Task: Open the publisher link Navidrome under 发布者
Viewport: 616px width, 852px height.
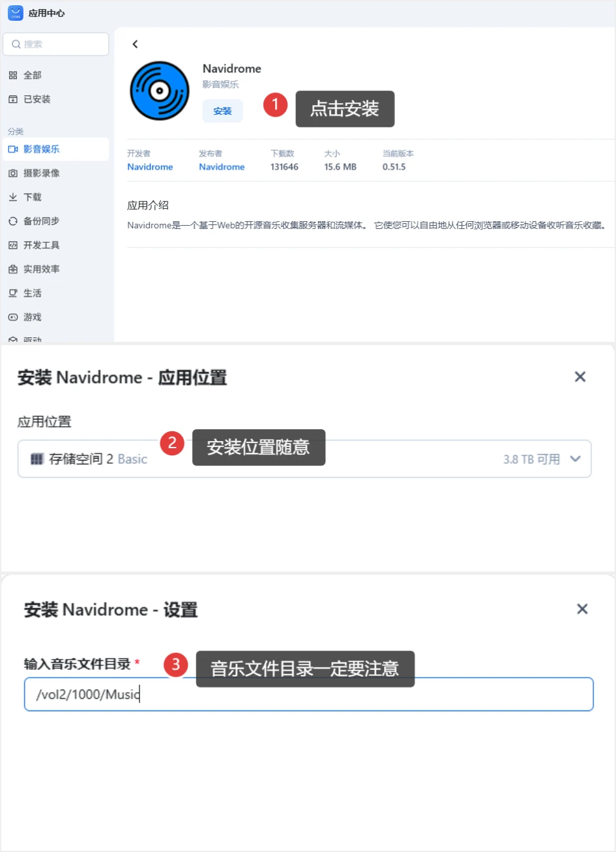Action: click(222, 167)
